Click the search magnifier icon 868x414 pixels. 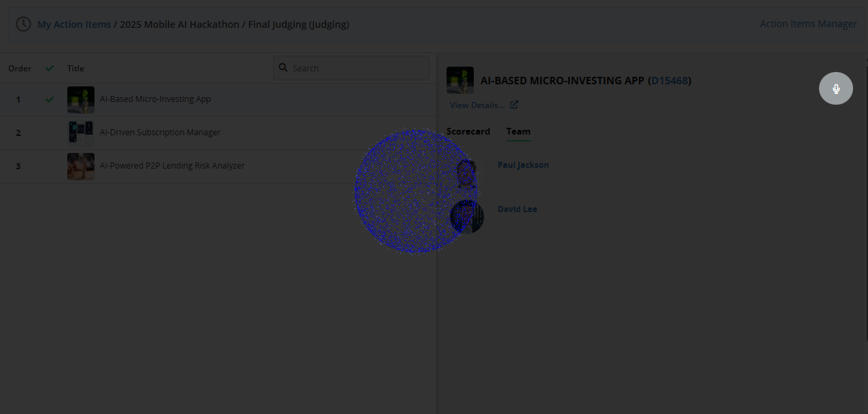pos(283,68)
